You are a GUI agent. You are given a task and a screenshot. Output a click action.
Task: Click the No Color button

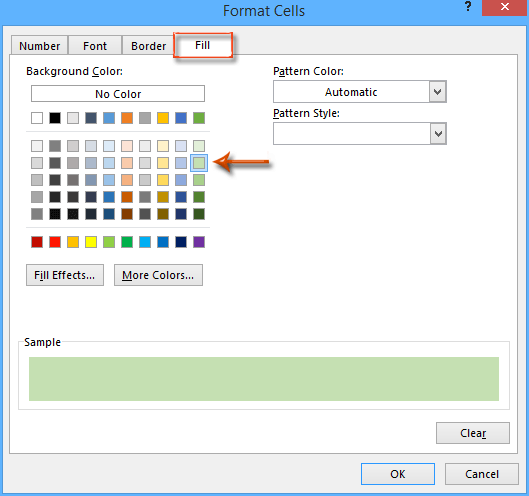(118, 93)
